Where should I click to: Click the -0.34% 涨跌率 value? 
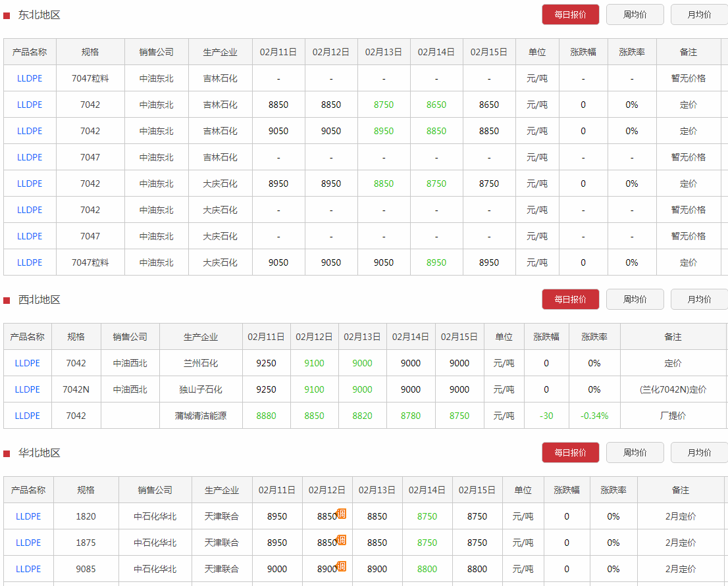[x=594, y=416]
